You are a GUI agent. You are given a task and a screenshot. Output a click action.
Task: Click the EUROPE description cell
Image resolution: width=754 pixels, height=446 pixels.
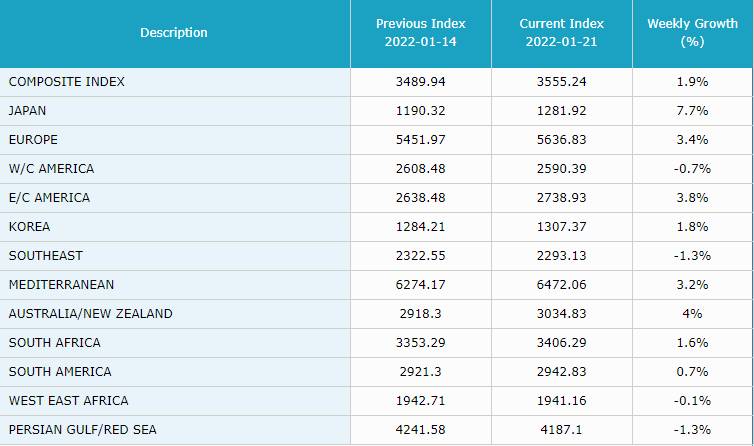[33, 140]
